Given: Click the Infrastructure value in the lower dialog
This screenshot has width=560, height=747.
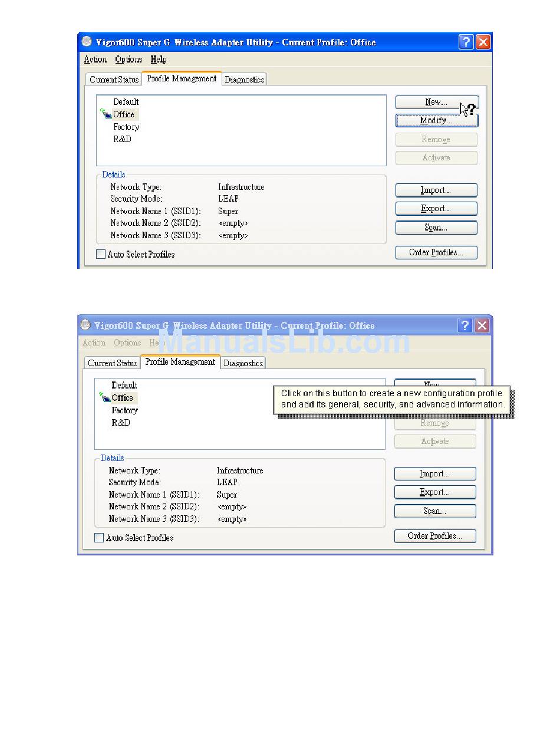Looking at the screenshot, I should (x=240, y=470).
